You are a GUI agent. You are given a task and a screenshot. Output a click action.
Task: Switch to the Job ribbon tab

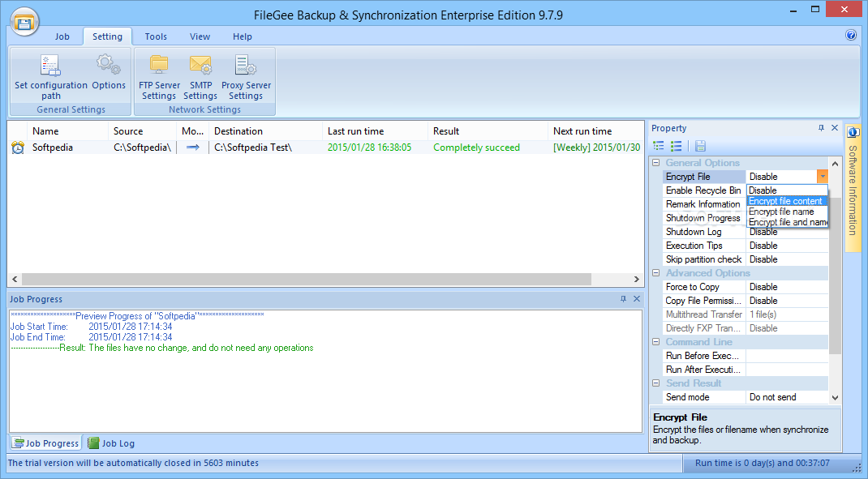click(x=62, y=36)
